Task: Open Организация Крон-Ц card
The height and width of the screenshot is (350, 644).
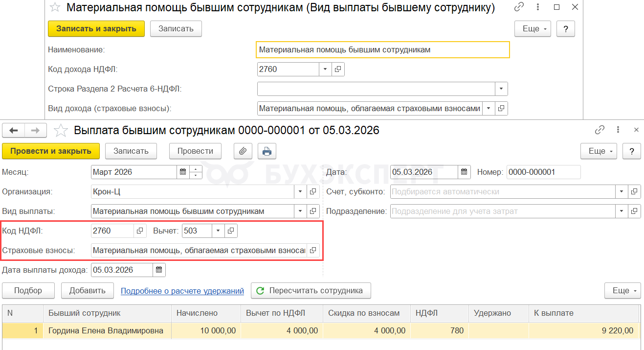Action: pyautogui.click(x=313, y=191)
